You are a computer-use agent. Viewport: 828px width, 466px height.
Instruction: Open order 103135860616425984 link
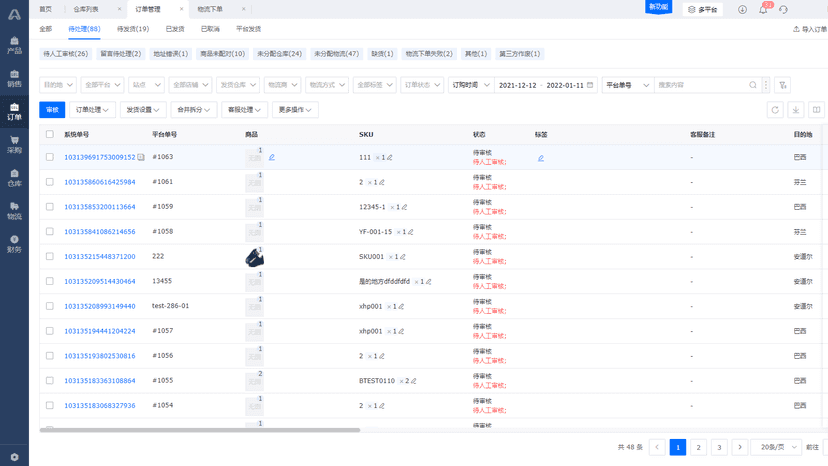tap(100, 182)
